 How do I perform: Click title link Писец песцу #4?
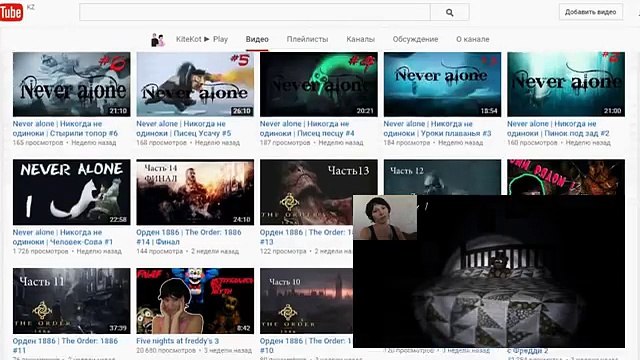click(307, 129)
